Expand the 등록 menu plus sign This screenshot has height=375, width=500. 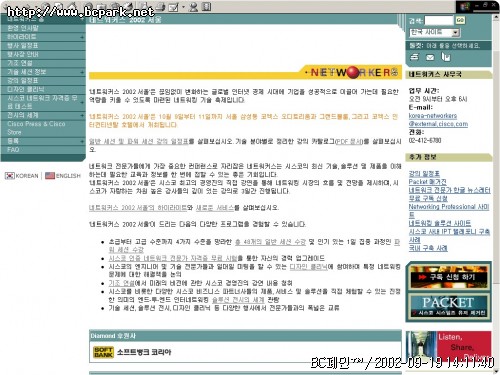82,141
